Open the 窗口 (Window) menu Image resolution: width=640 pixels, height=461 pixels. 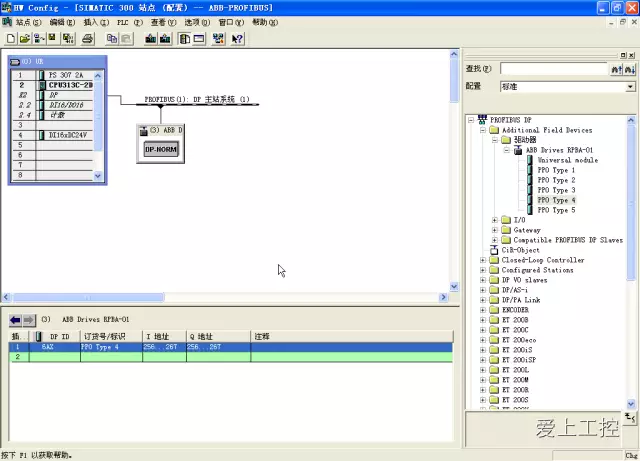point(231,22)
